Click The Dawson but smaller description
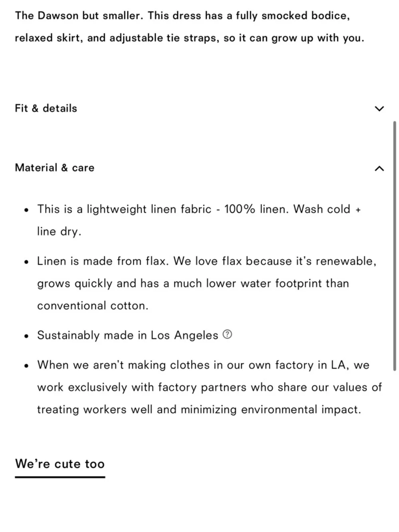This screenshot has height=532, width=399. [190, 27]
